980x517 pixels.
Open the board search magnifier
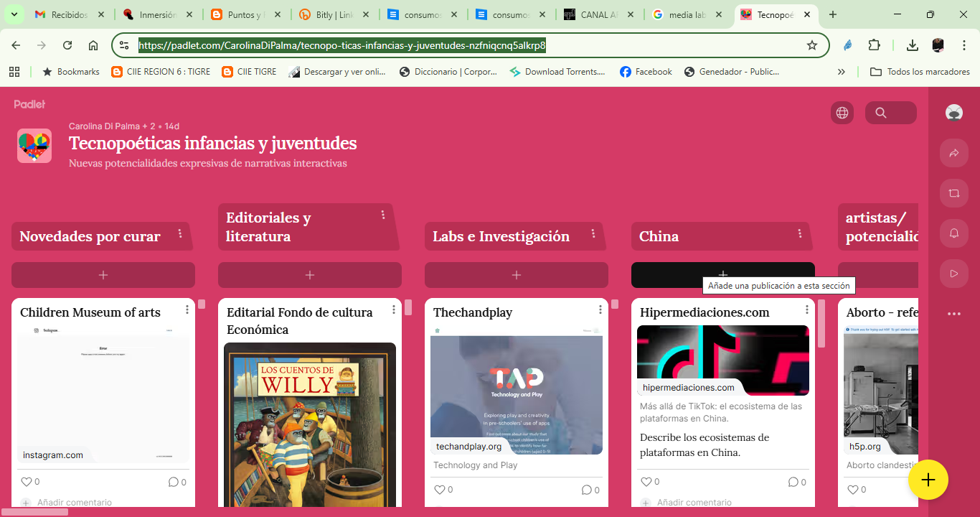click(x=880, y=112)
